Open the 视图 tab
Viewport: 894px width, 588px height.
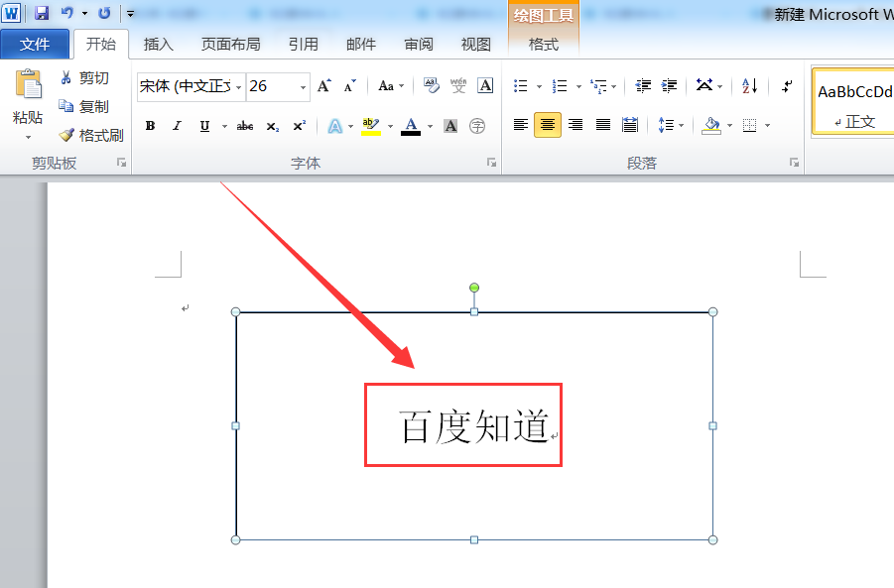pos(476,45)
